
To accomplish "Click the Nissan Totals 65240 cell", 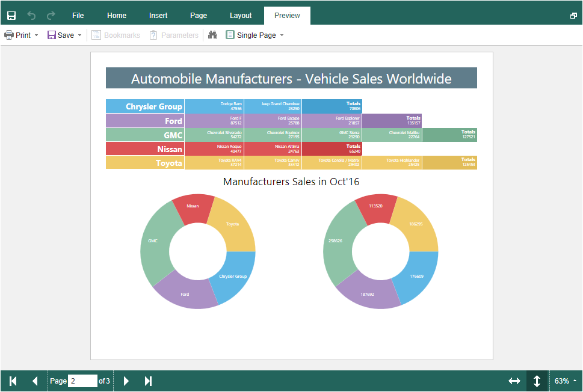I will point(332,149).
